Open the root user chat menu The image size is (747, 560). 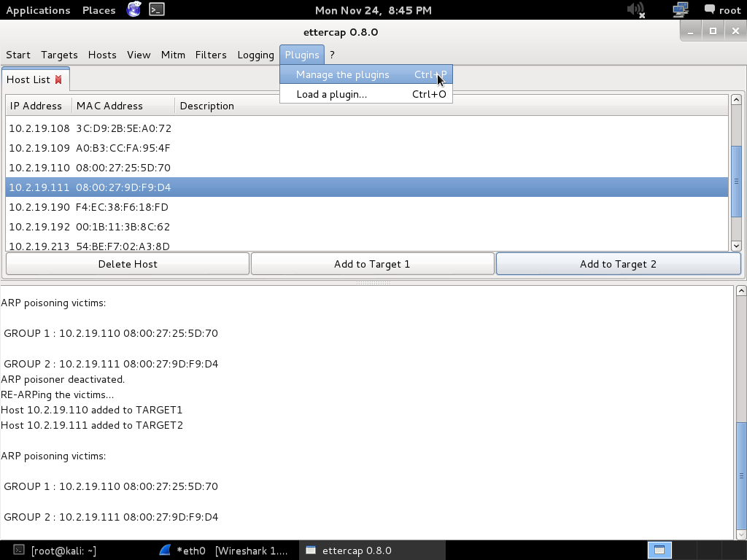[x=722, y=10]
